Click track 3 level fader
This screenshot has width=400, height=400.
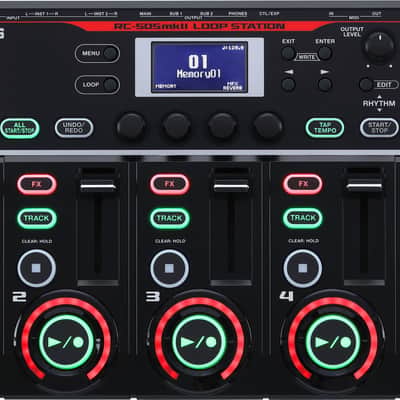(x=231, y=184)
